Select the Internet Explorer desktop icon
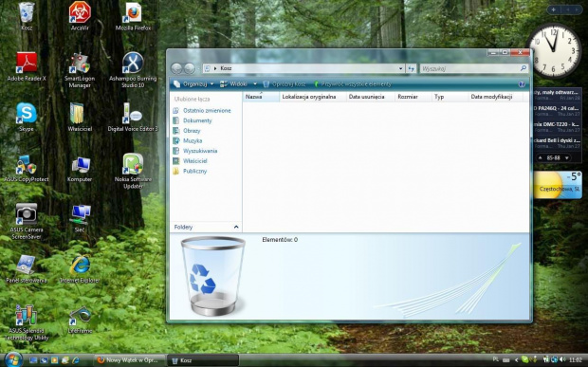The width and height of the screenshot is (588, 367). click(x=80, y=268)
